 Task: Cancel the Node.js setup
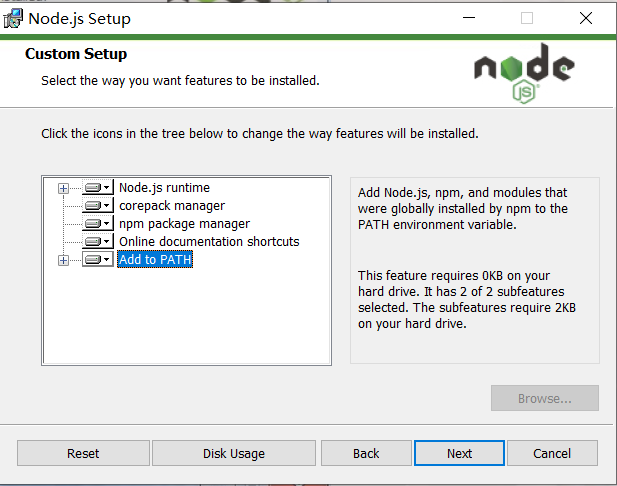click(552, 453)
